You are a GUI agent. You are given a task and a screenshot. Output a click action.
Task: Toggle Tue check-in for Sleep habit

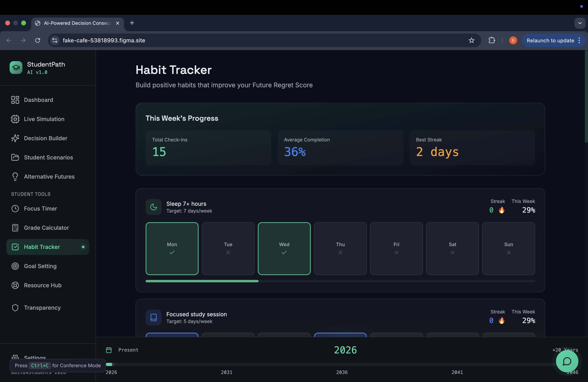(x=228, y=249)
